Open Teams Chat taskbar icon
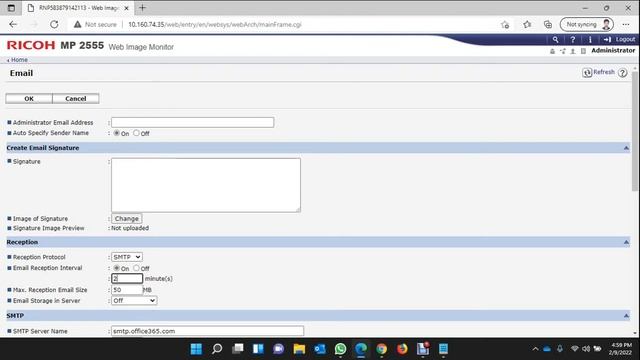Image resolution: width=640 pixels, height=360 pixels. coord(279,349)
